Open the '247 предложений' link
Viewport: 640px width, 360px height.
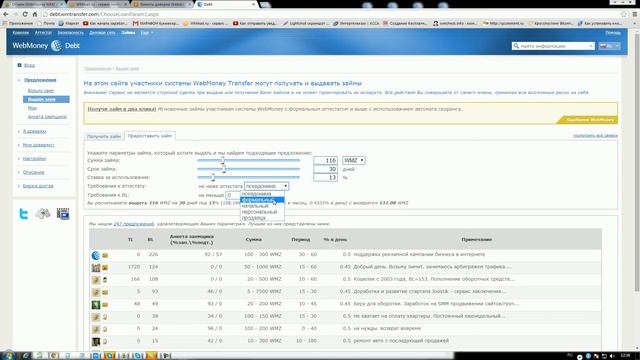pyautogui.click(x=133, y=224)
